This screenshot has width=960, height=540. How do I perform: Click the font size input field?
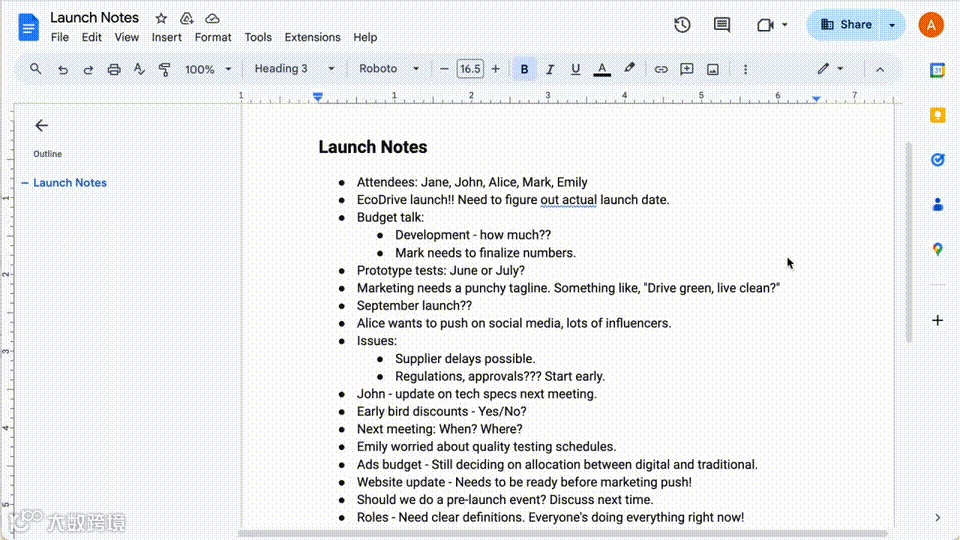point(470,69)
